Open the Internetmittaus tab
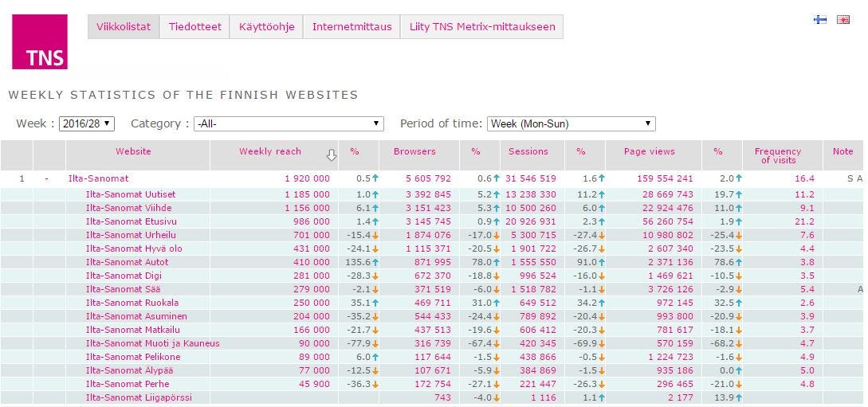 pyautogui.click(x=352, y=26)
